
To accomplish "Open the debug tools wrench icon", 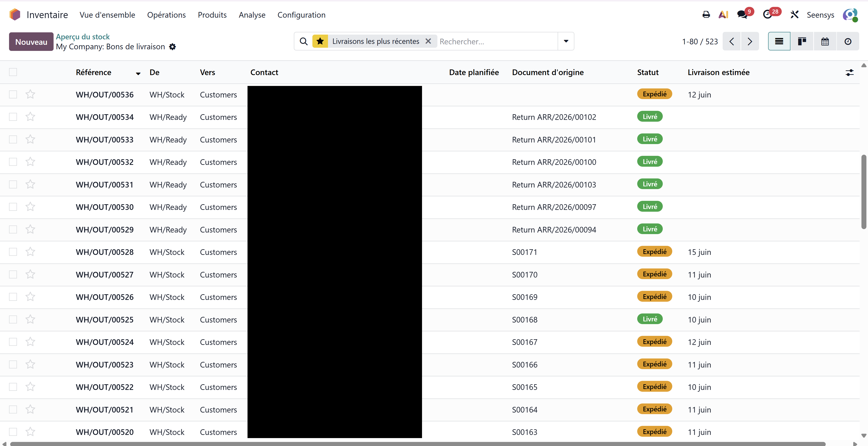I will 794,14.
